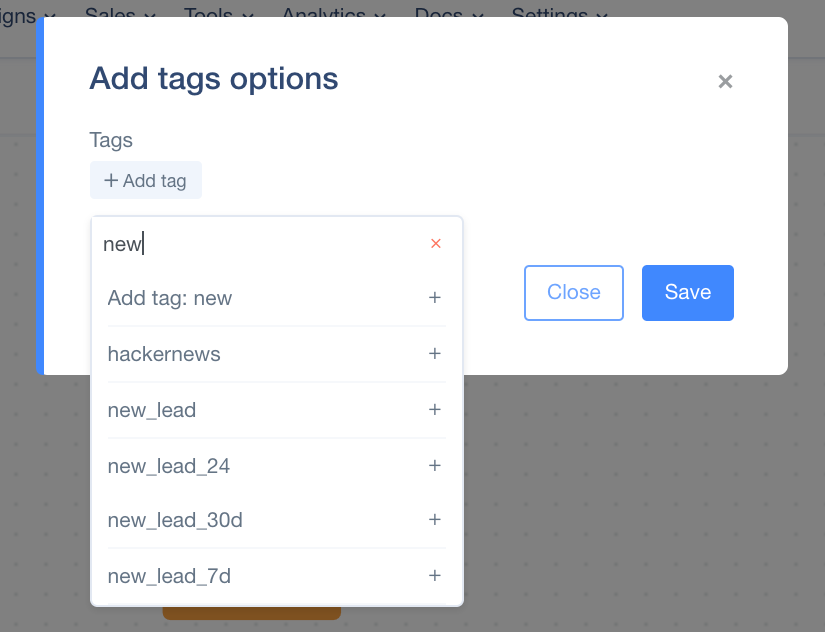This screenshot has width=825, height=632.
Task: Open the Sales menu
Action: [120, 14]
